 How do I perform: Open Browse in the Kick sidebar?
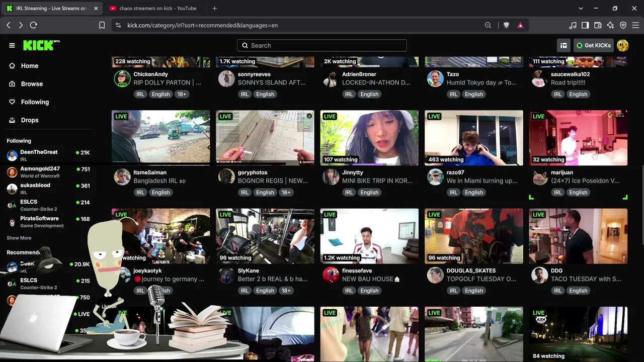(32, 84)
